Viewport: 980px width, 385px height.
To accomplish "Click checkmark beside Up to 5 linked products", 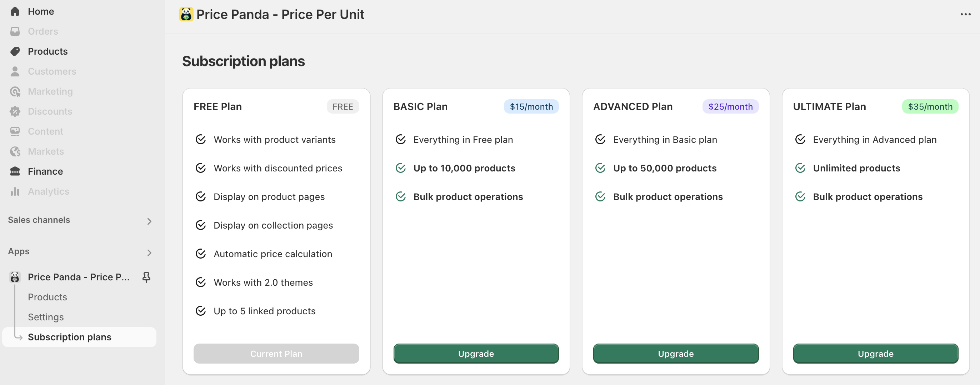I will [201, 311].
